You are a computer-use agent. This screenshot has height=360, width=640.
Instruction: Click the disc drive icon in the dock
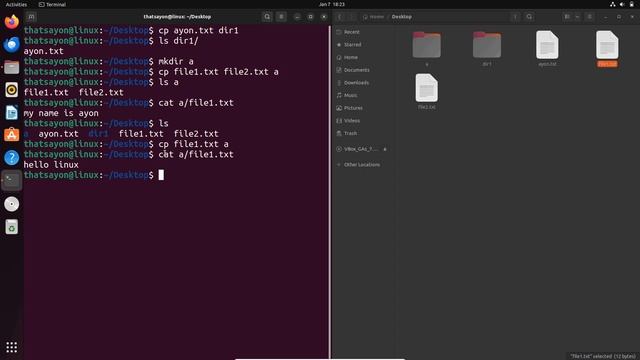click(11, 204)
